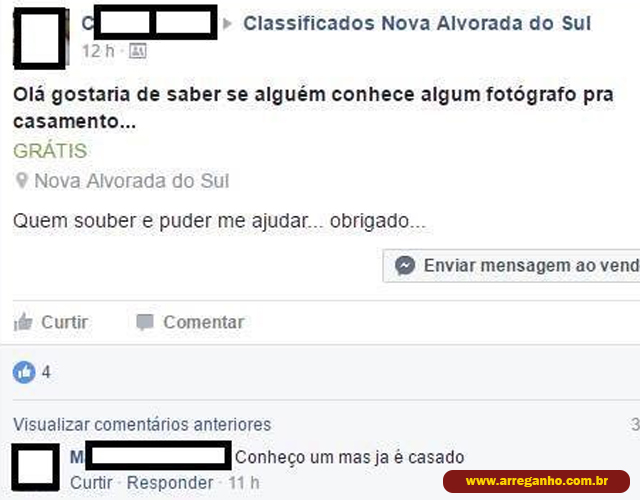Expand Visualizar comentários anteriores

click(x=142, y=424)
